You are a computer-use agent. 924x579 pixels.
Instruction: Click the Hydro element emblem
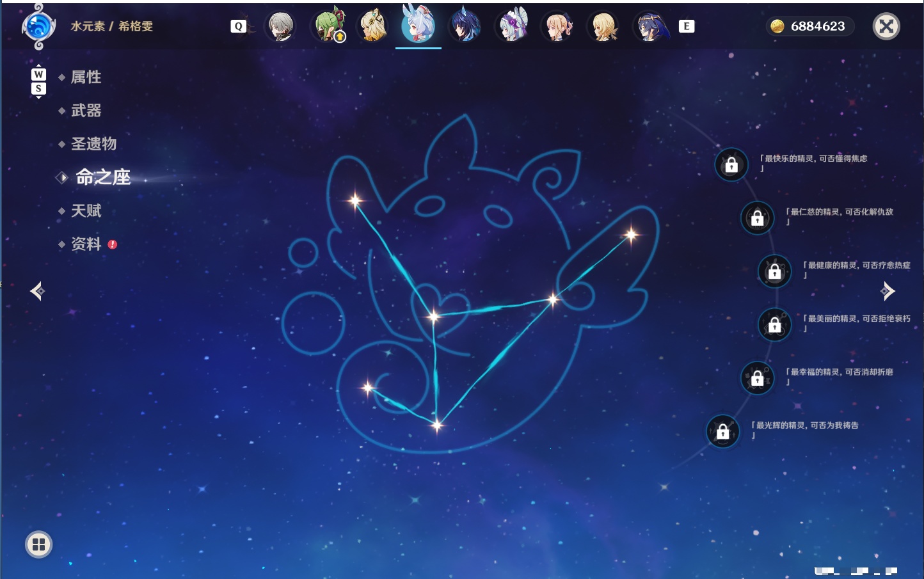click(x=38, y=27)
